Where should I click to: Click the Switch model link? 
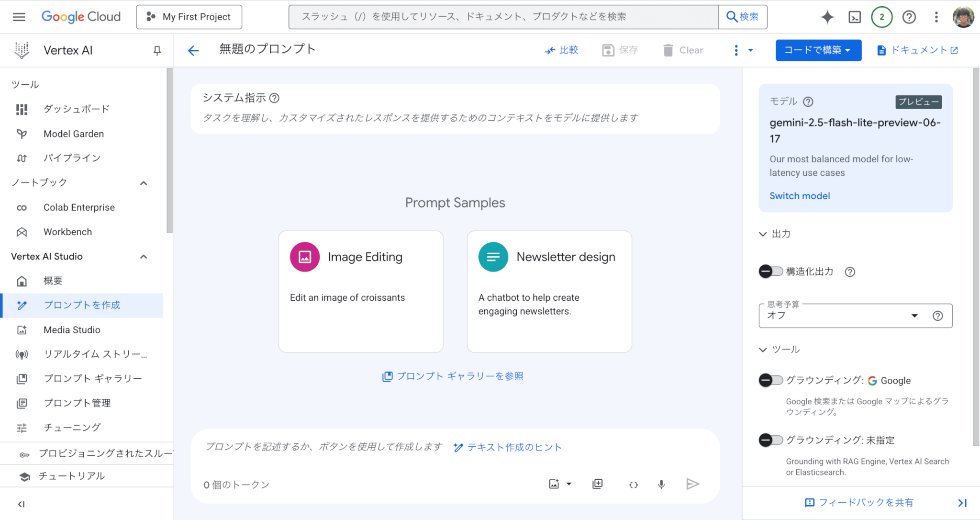[800, 196]
